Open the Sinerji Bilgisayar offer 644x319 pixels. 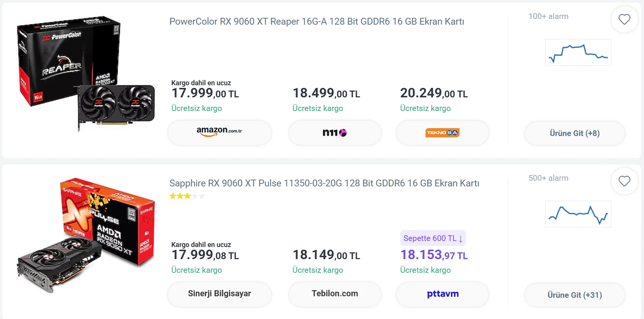tap(219, 294)
